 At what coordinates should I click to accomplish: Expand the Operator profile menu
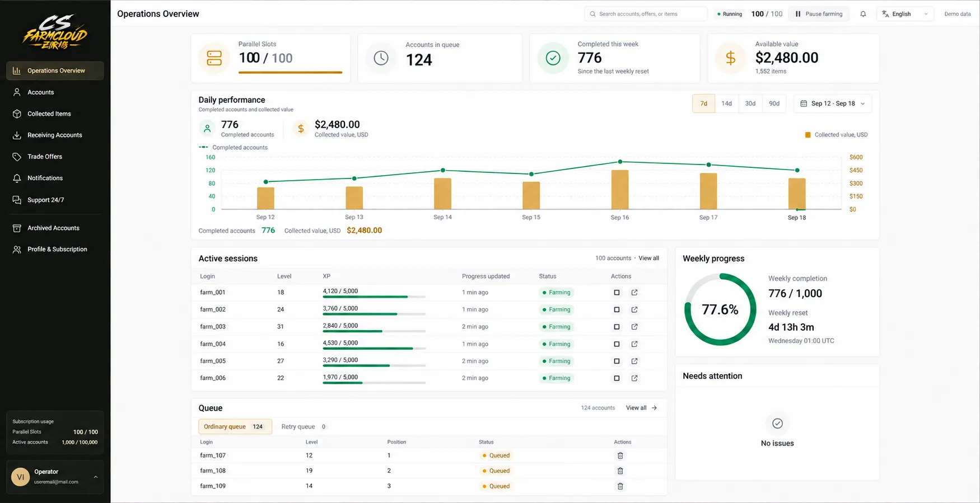(x=55, y=477)
